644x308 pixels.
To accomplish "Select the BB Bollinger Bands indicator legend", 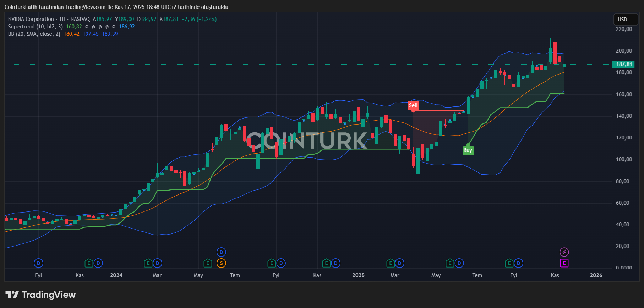I will [34, 34].
